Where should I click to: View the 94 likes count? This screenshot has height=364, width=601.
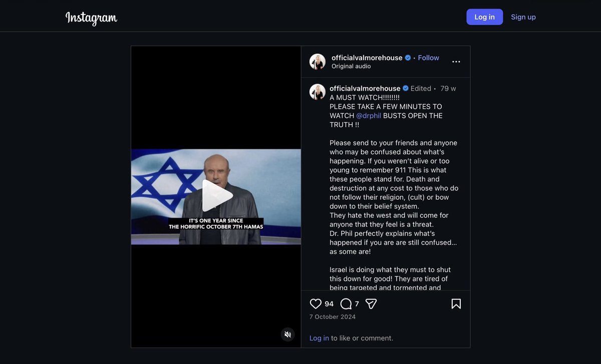point(329,304)
